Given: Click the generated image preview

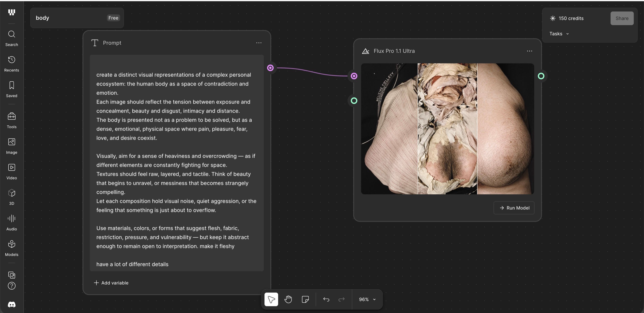Looking at the screenshot, I should [448, 129].
